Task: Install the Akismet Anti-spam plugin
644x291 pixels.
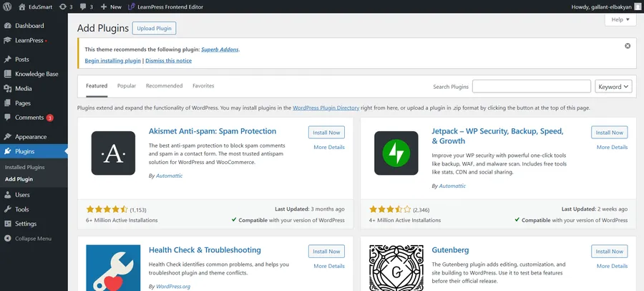Action: (x=326, y=133)
